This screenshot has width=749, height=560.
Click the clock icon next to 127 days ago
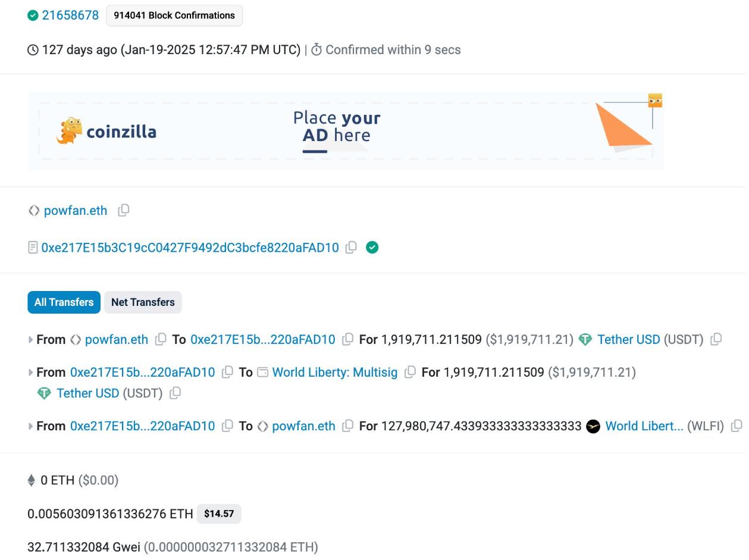coord(33,50)
